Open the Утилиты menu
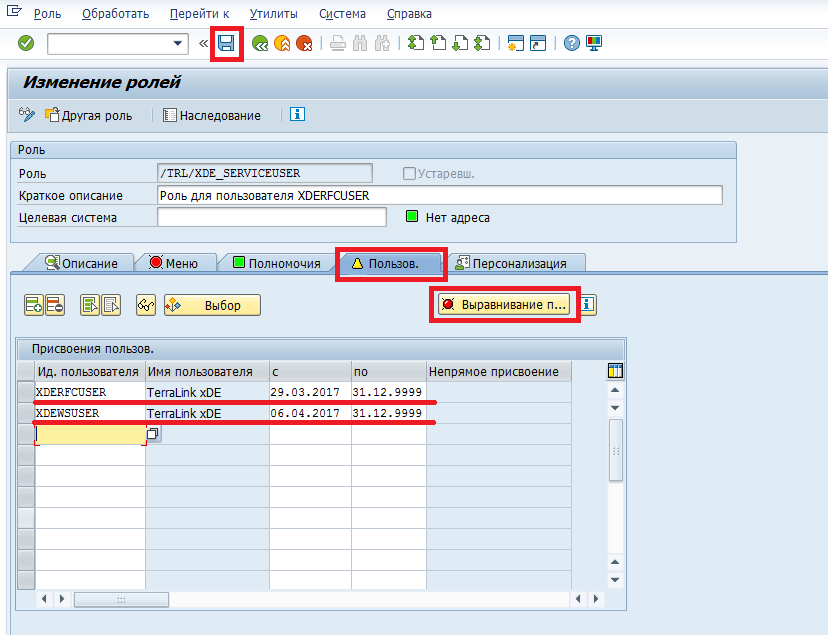Image resolution: width=828 pixels, height=635 pixels. coord(274,14)
